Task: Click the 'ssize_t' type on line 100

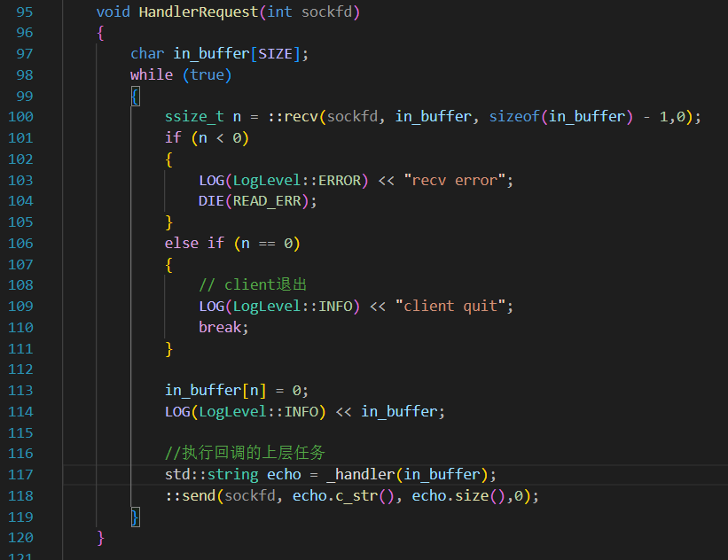Action: click(194, 116)
